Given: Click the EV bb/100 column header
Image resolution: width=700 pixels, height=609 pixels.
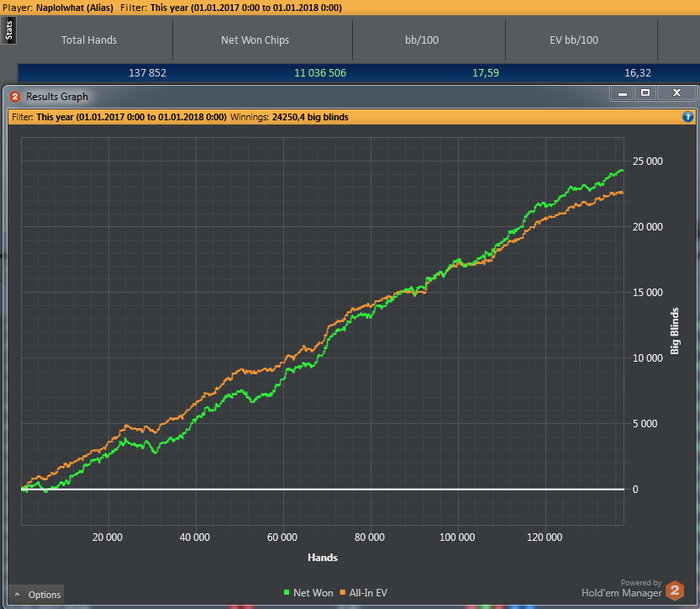Looking at the screenshot, I should [574, 40].
